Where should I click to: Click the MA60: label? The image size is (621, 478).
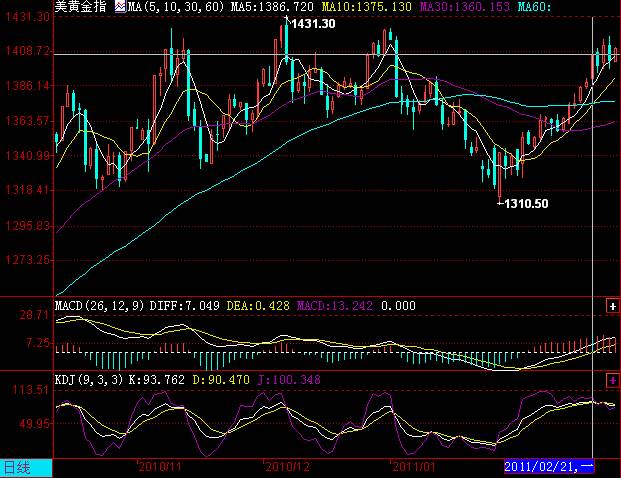point(534,7)
